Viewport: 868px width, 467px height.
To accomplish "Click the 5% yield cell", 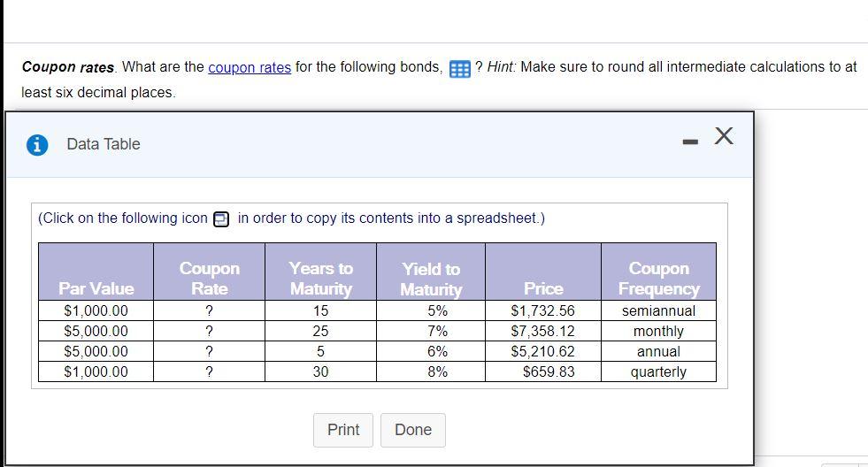I will pos(431,311).
